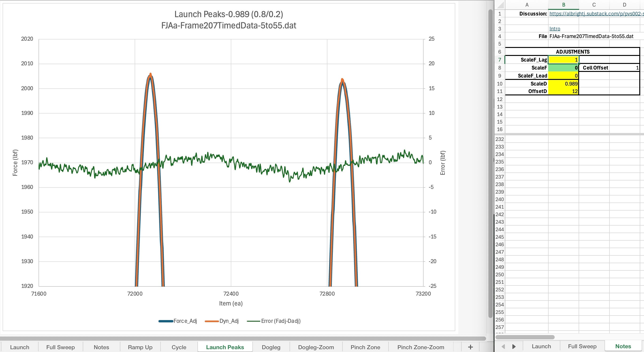Switch to the Dogleg-Zoom sheet tab
The image size is (644, 352).
tap(316, 347)
